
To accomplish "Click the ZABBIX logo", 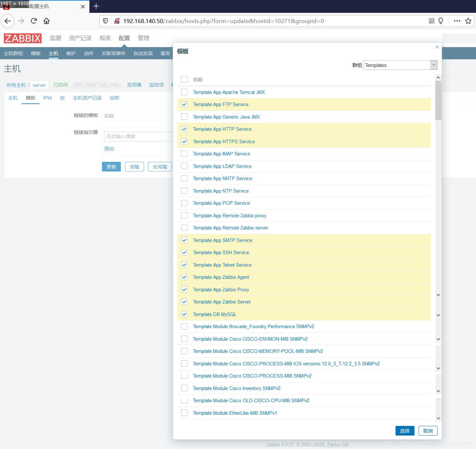I will (x=23, y=38).
